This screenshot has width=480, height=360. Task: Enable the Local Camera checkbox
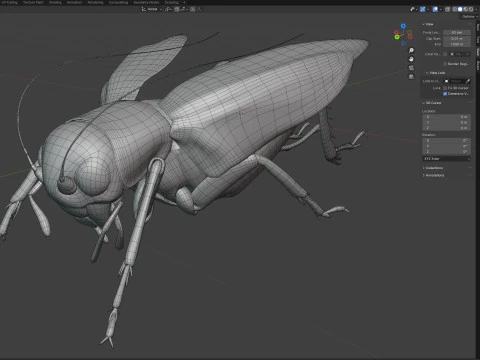click(x=445, y=54)
